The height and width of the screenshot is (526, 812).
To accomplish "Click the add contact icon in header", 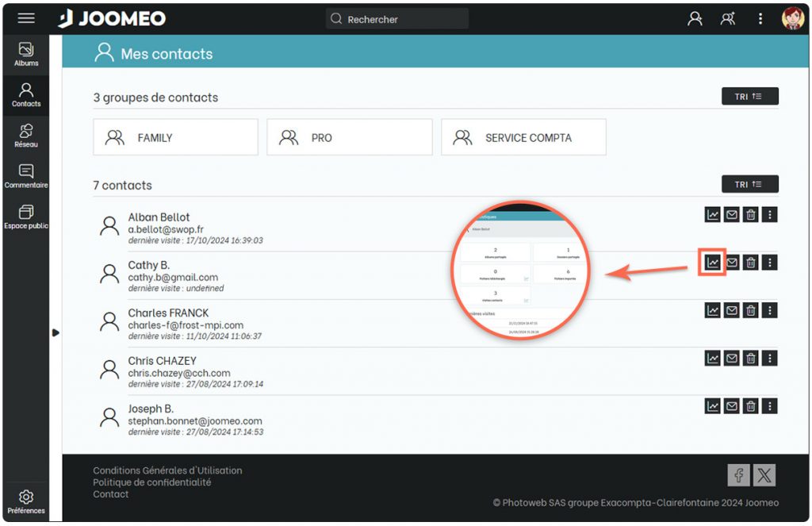I will [x=727, y=19].
